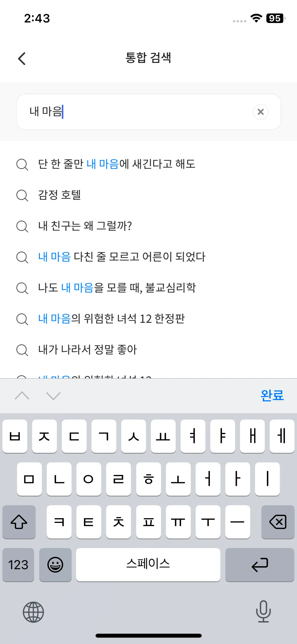The height and width of the screenshot is (644, 297).
Task: Tap the search input containing 내 마음
Action: tap(137, 112)
